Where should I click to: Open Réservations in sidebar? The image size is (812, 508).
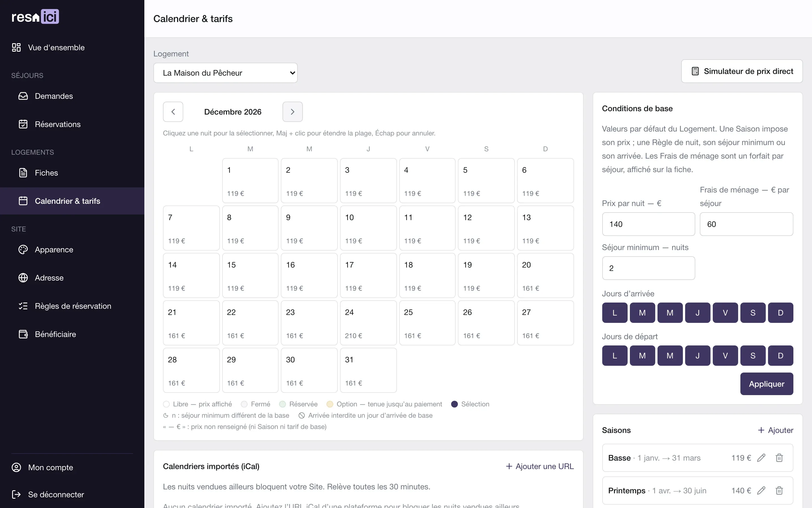point(72,124)
